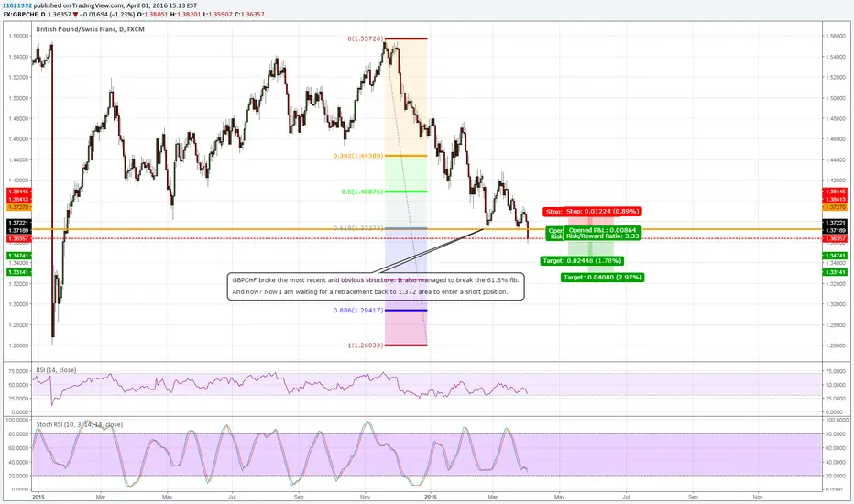
Task: Select the change value −0.01694 (−1.23%)
Action: (108, 14)
